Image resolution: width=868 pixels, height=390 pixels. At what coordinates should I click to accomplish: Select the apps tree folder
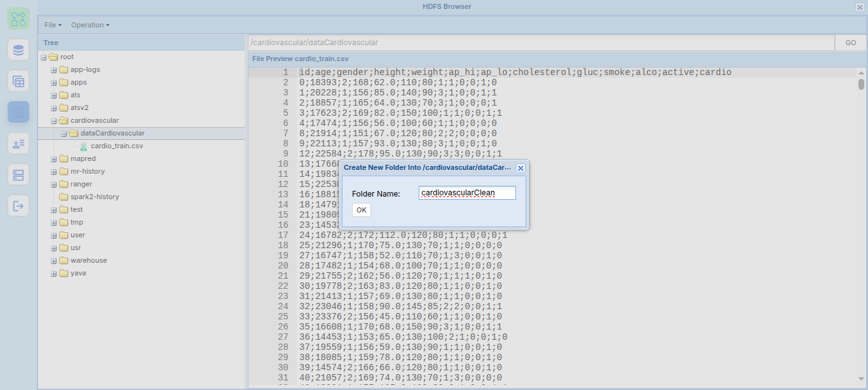[x=79, y=82]
